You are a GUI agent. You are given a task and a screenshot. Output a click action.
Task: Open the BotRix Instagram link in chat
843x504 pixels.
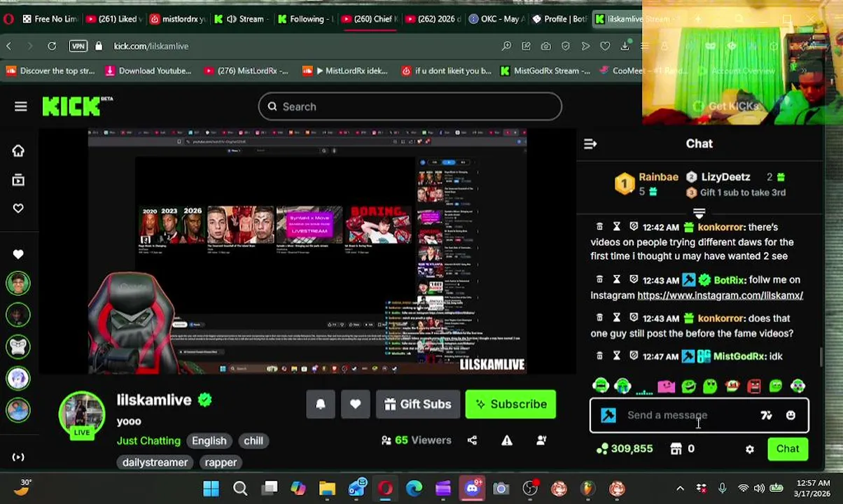click(x=720, y=295)
